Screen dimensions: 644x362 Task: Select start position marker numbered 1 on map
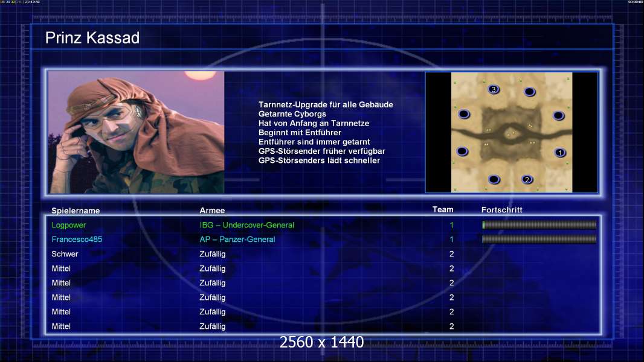(560, 153)
